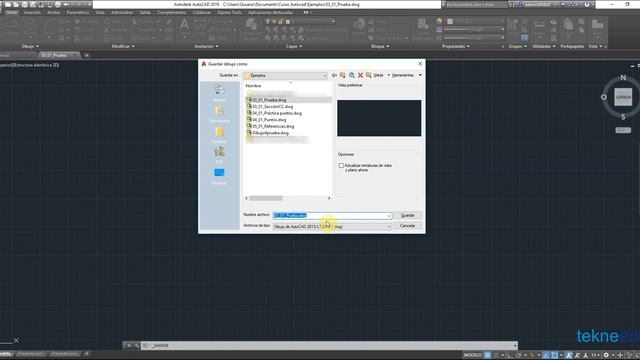Switch to the Insertar ribbon tab
This screenshot has width=640, height=360.
(32, 13)
